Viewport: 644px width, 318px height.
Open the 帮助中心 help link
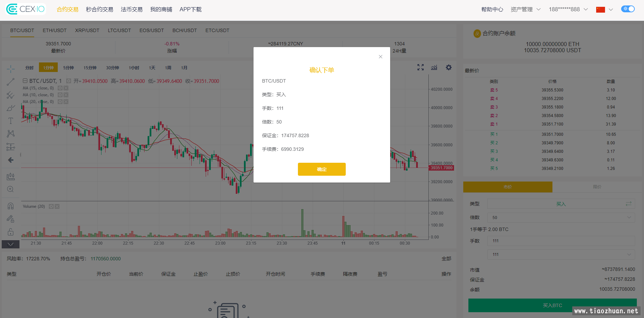[492, 10]
